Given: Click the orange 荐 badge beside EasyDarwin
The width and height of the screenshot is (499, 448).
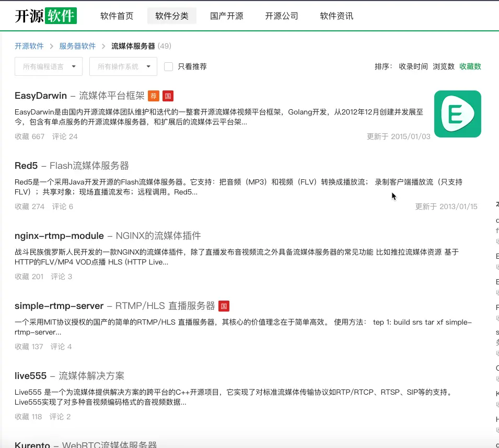Looking at the screenshot, I should 154,96.
